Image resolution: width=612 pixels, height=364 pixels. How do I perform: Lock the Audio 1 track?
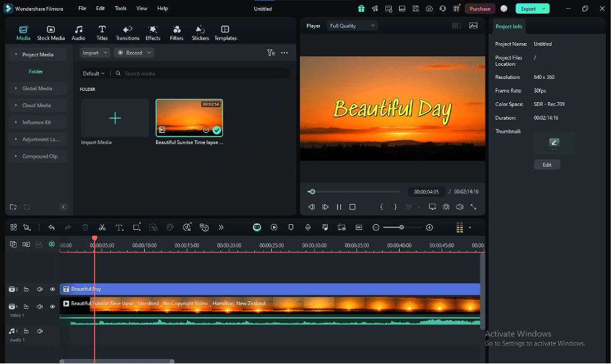coord(26,331)
